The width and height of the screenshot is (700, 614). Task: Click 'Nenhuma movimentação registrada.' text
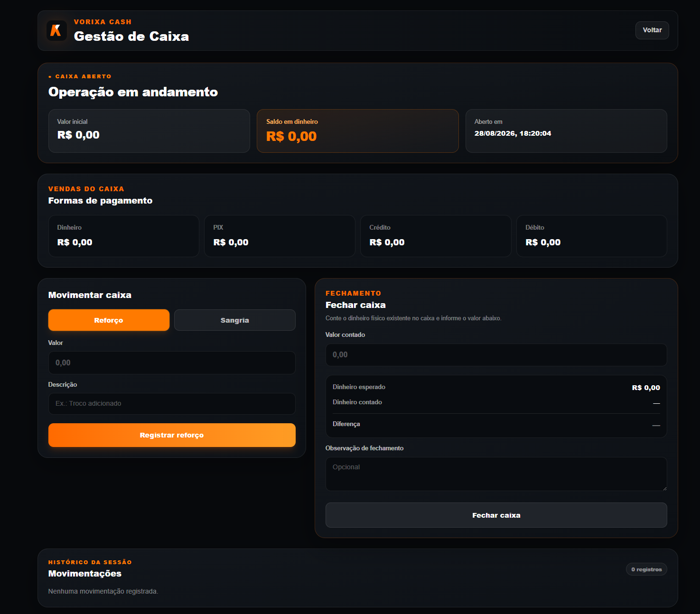103,591
